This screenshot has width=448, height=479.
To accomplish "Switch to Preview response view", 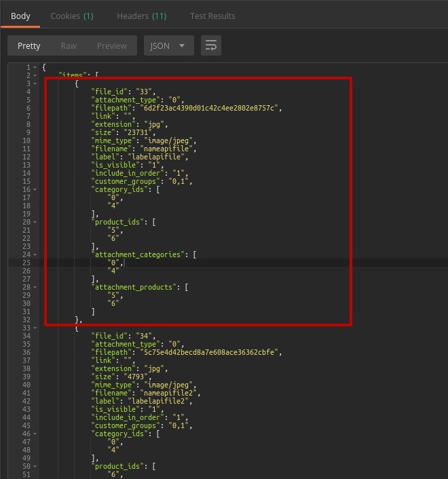I will (111, 45).
